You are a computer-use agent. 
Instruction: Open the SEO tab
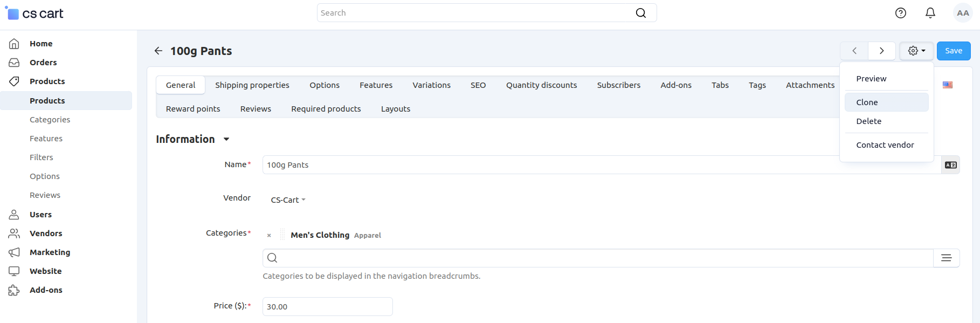tap(478, 85)
